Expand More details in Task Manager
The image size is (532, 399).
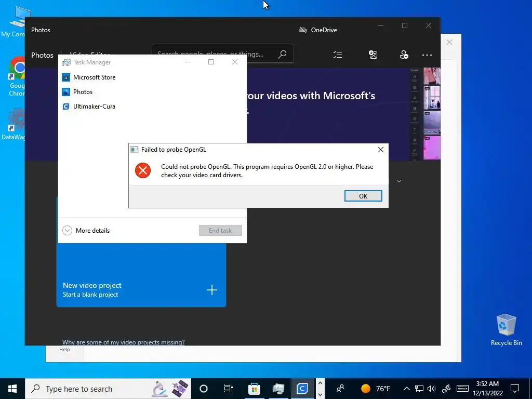(86, 231)
